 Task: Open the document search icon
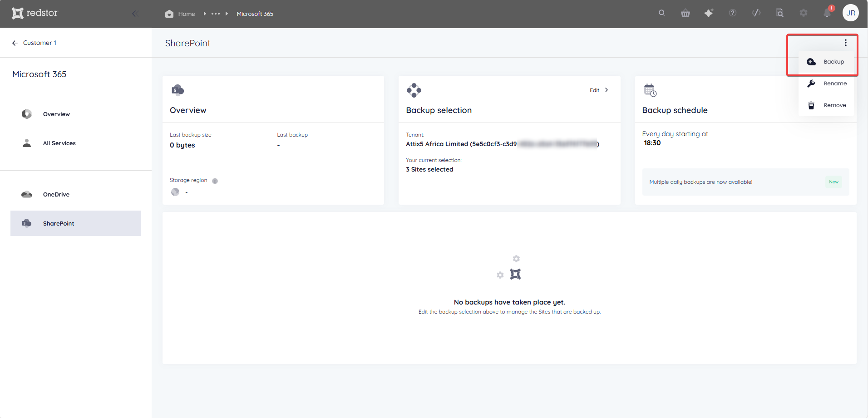780,13
